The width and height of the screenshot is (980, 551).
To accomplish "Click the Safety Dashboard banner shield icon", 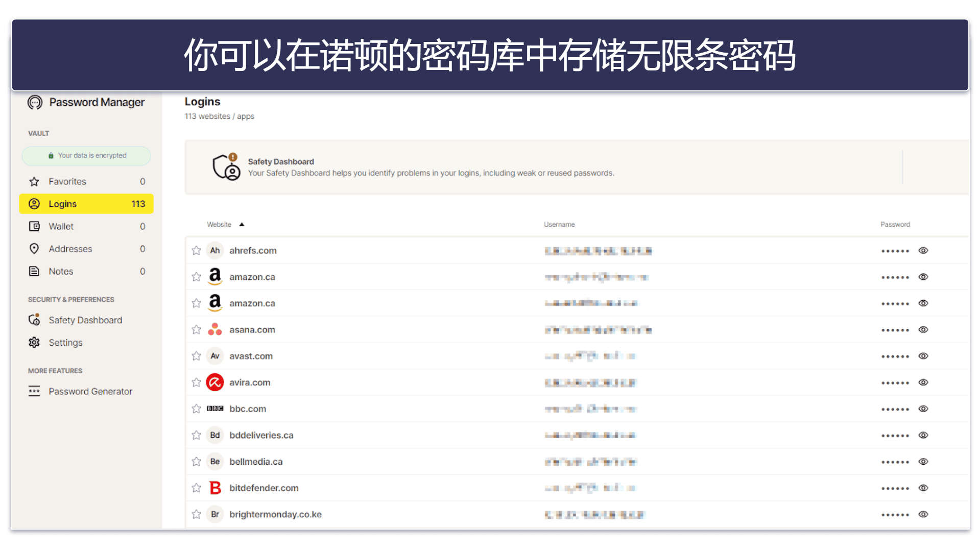I will click(x=226, y=167).
